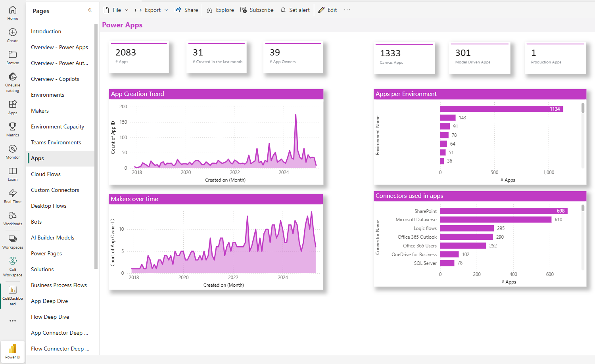Click the Share button
The width and height of the screenshot is (595, 364).
pos(186,10)
